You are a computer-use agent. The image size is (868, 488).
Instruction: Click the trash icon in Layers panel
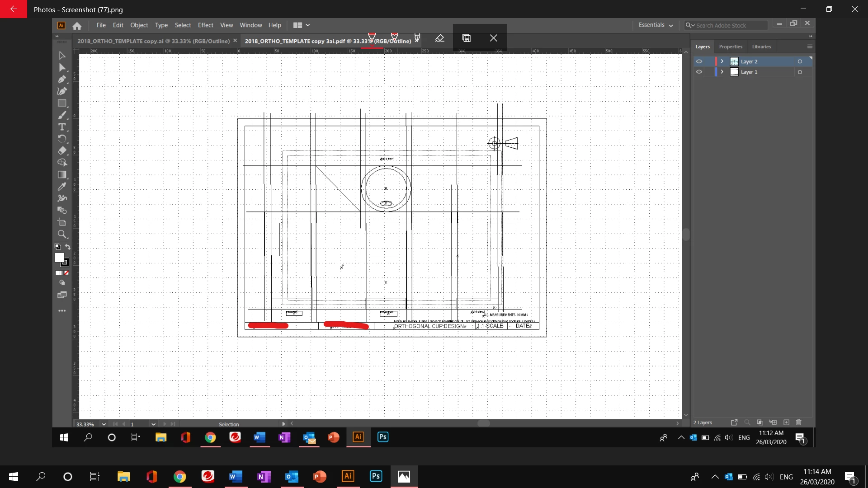[799, 422]
